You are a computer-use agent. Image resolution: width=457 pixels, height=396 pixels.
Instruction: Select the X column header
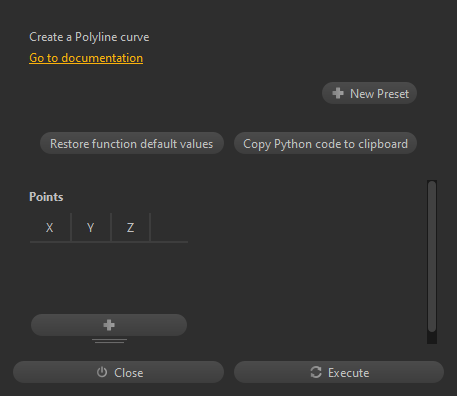pos(50,228)
